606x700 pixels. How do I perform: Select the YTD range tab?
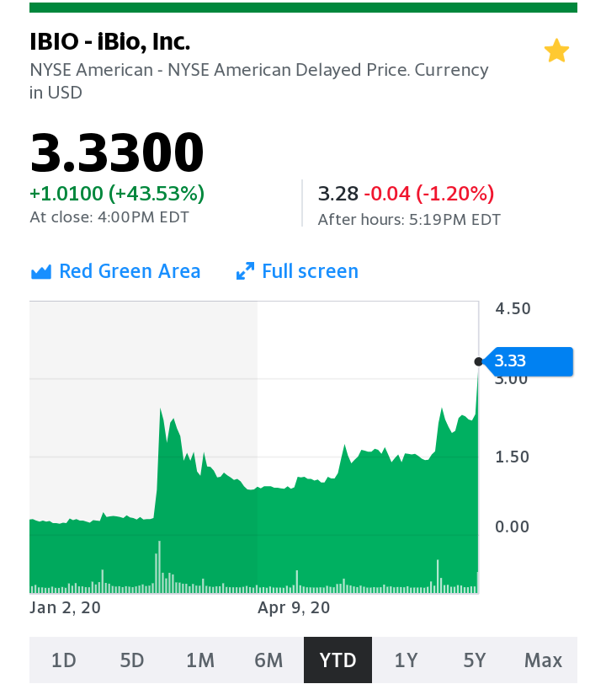point(338,660)
